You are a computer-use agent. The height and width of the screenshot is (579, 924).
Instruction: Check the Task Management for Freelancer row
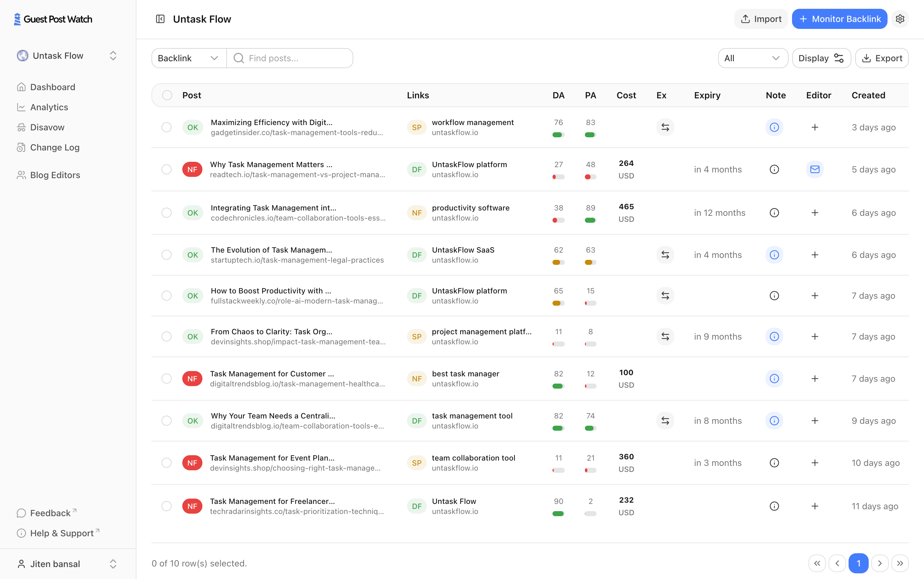(x=166, y=506)
